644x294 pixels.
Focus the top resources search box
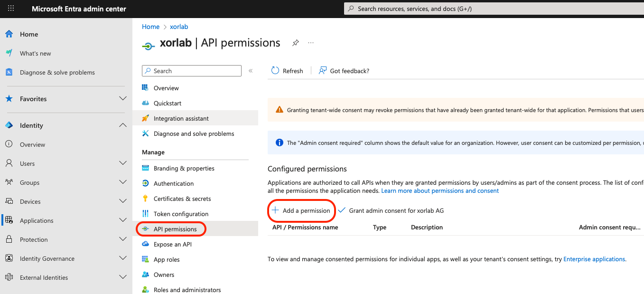494,9
